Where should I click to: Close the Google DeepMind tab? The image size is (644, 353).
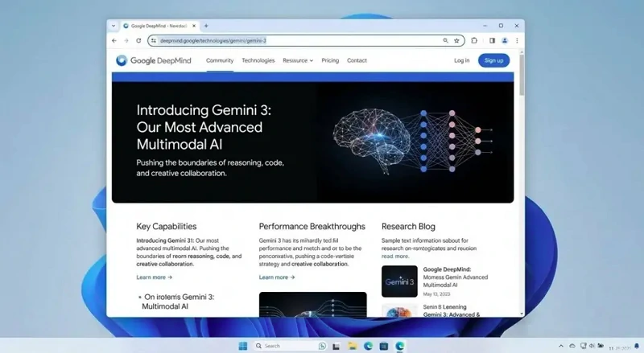pos(194,26)
